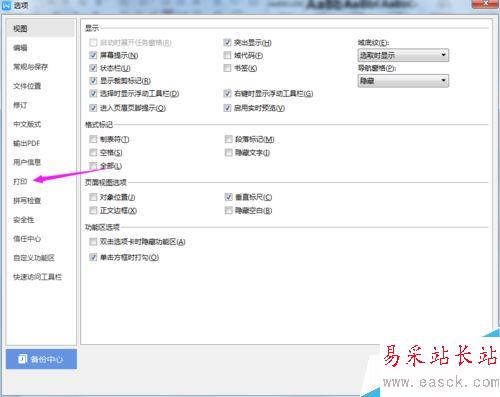500x397 pixels.
Task: Disable 选择时显示浮动工具栏(D)
Action: [x=93, y=94]
